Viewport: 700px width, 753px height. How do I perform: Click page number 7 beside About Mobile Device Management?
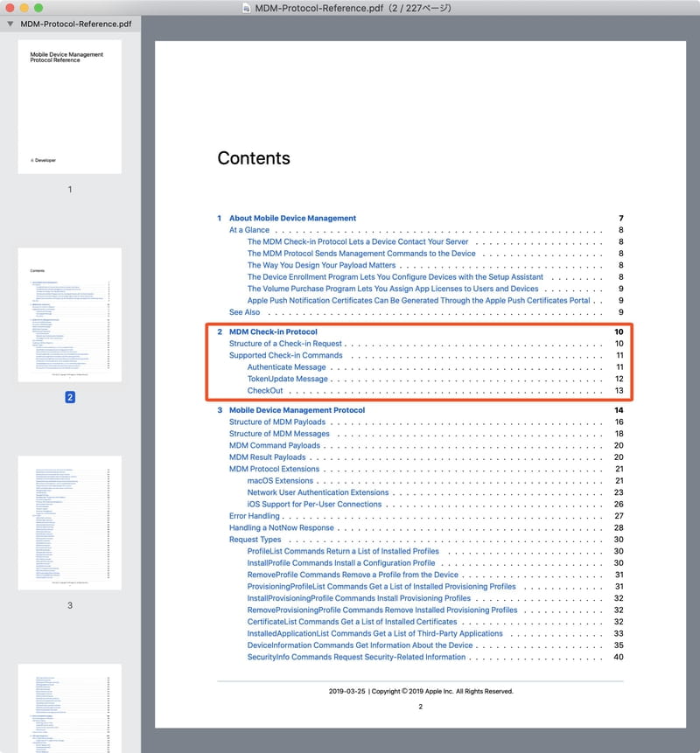click(620, 218)
